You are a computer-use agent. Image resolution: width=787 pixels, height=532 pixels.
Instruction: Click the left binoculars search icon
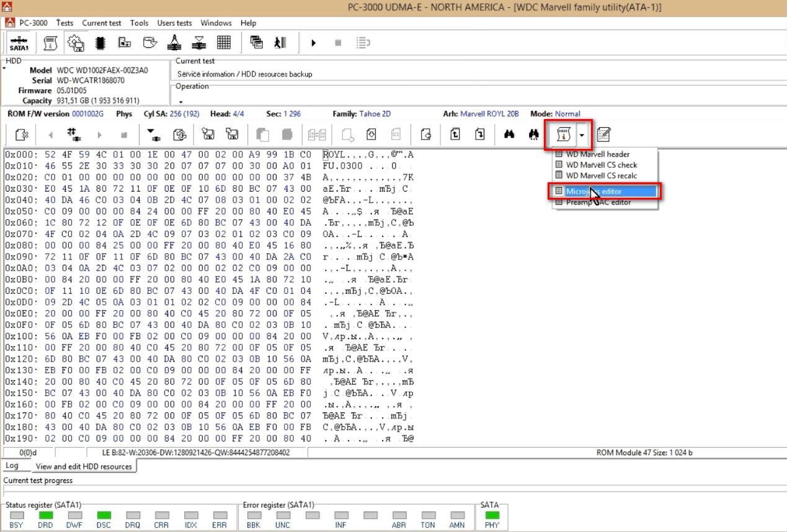(509, 134)
